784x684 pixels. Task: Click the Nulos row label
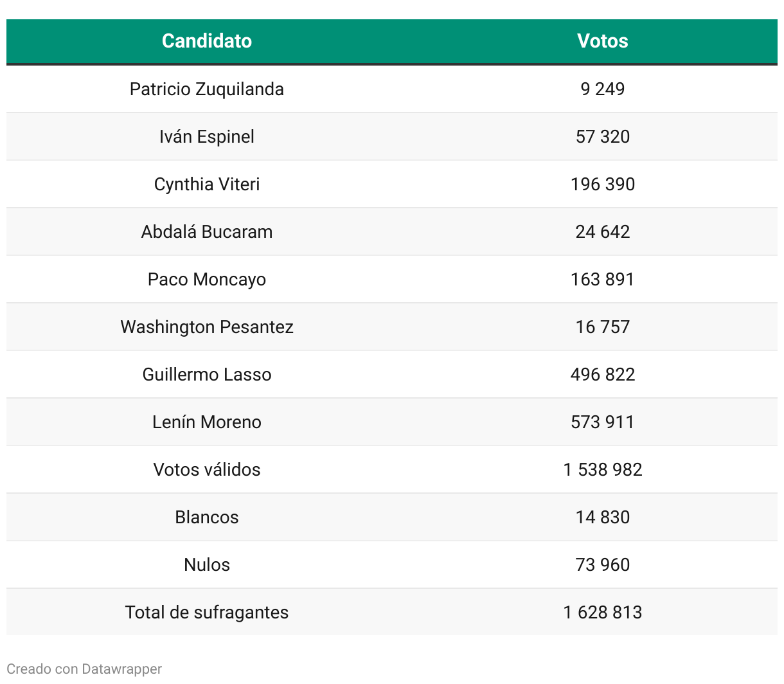[207, 564]
